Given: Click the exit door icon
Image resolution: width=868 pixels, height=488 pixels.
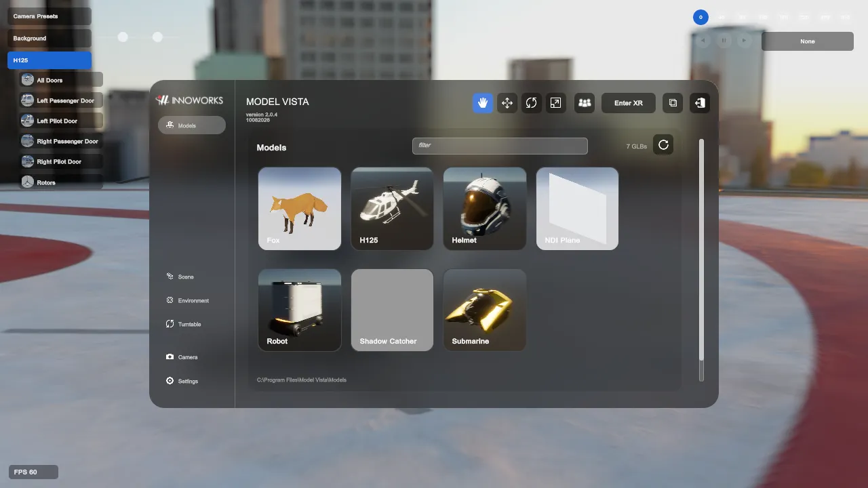Looking at the screenshot, I should coord(700,103).
